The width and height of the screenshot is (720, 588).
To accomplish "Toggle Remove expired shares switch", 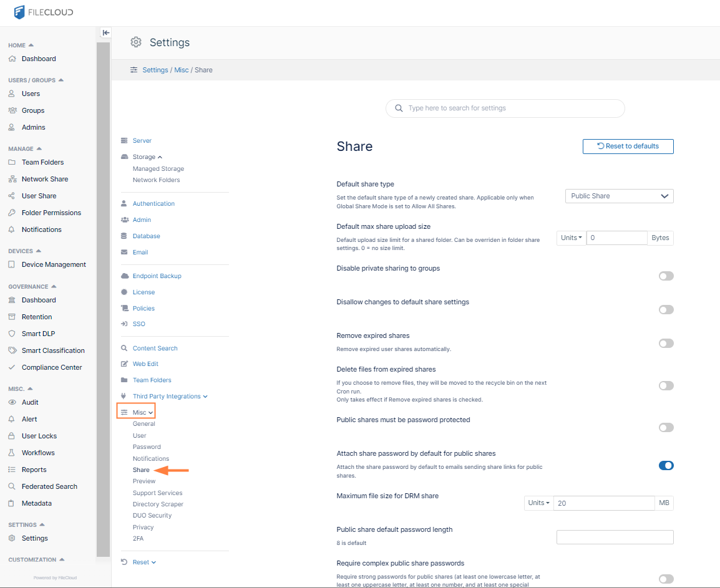I will (666, 344).
